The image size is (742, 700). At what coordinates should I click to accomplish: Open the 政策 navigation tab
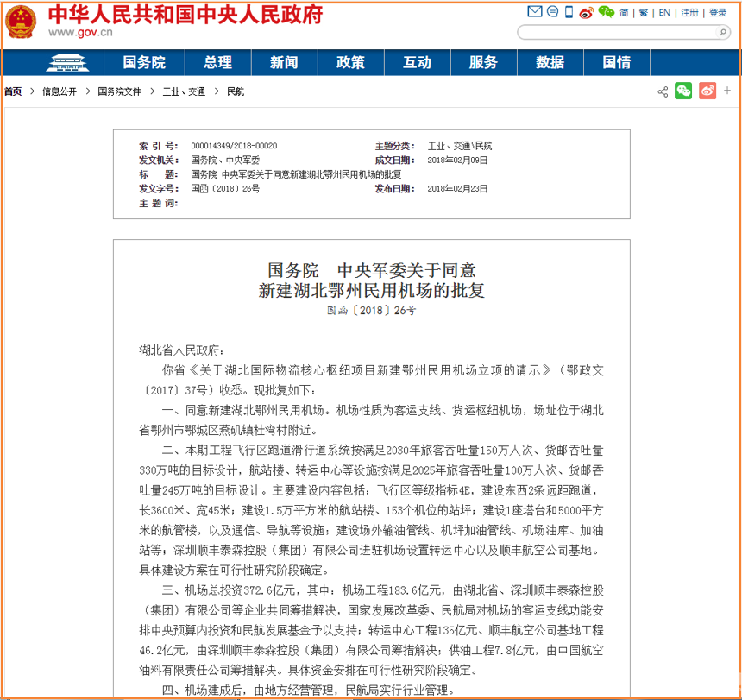point(350,62)
